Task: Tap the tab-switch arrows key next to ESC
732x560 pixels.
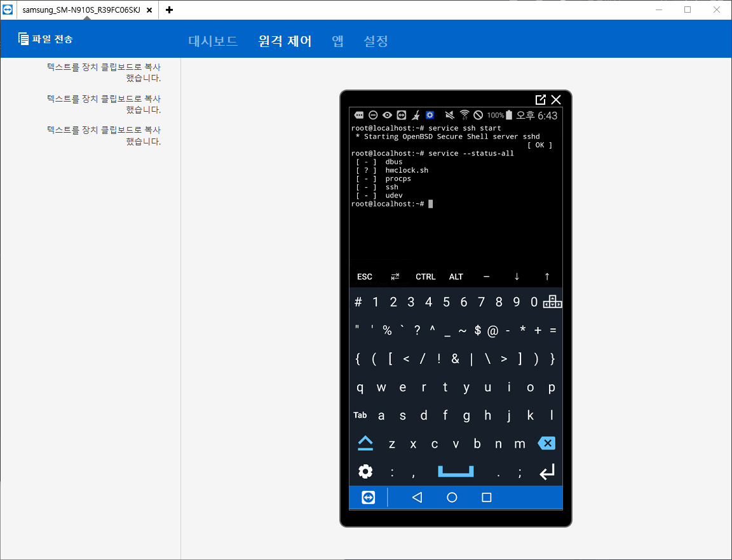Action: [395, 277]
